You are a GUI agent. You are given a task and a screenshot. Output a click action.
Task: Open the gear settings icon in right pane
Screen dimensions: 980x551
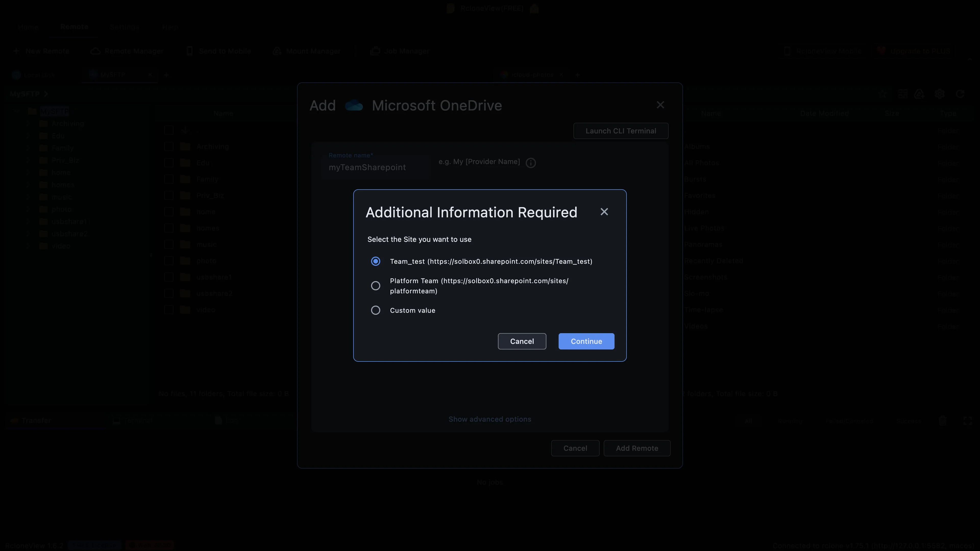pos(939,94)
